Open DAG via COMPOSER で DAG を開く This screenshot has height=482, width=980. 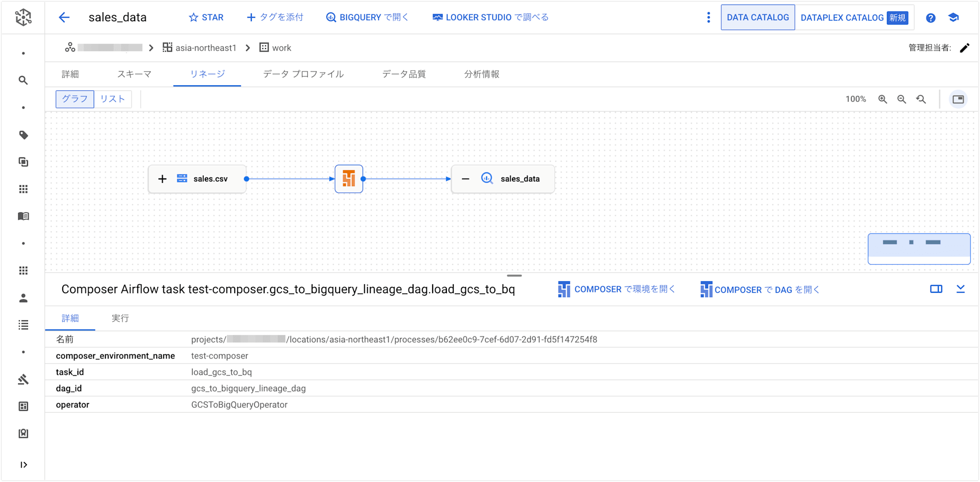coord(759,289)
